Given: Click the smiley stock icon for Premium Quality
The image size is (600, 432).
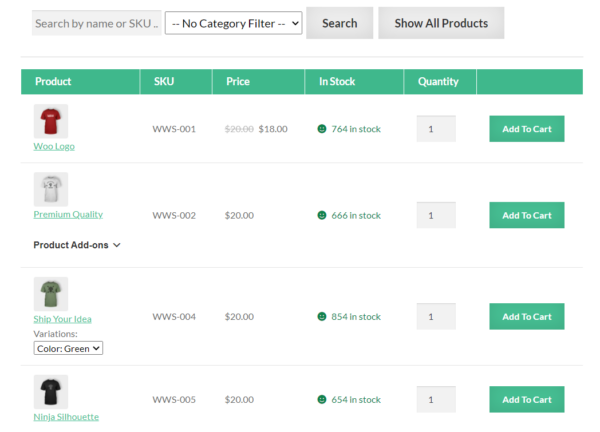Looking at the screenshot, I should click(x=322, y=215).
